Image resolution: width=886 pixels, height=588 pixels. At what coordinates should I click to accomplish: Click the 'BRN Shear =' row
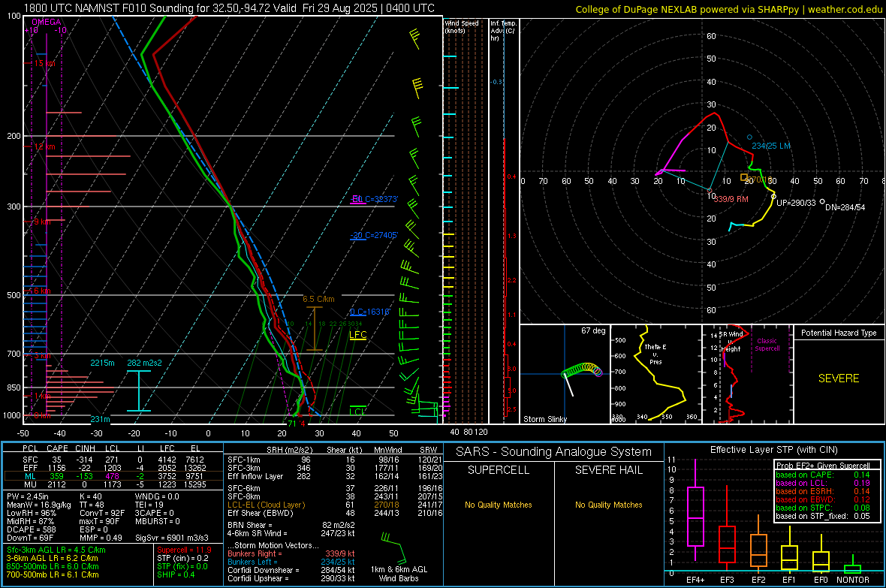(x=291, y=525)
